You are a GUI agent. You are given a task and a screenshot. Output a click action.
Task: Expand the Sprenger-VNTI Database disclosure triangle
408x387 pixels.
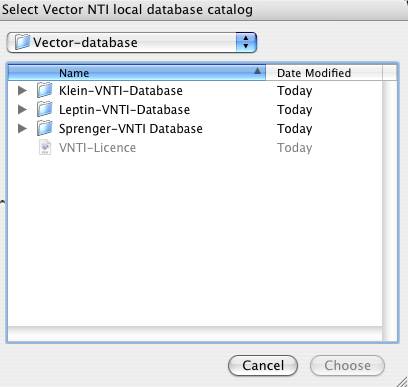pos(22,128)
